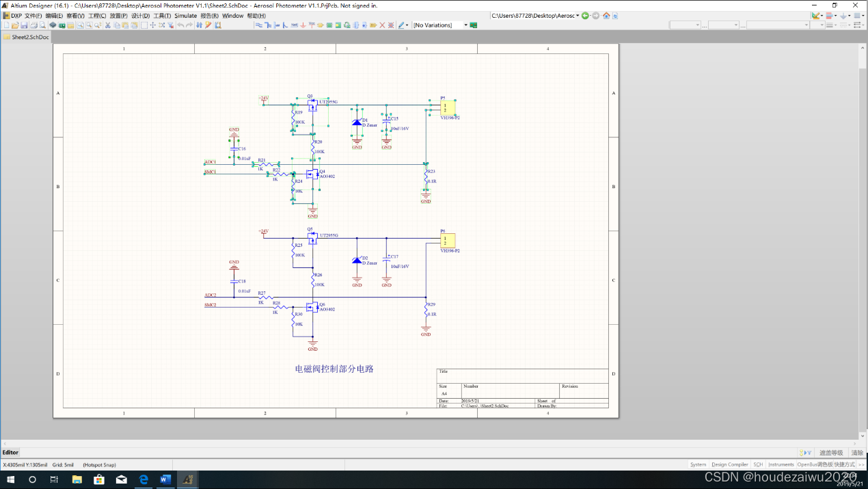This screenshot has width=868, height=489.
Task: Open Word from the taskbar
Action: [x=165, y=479]
